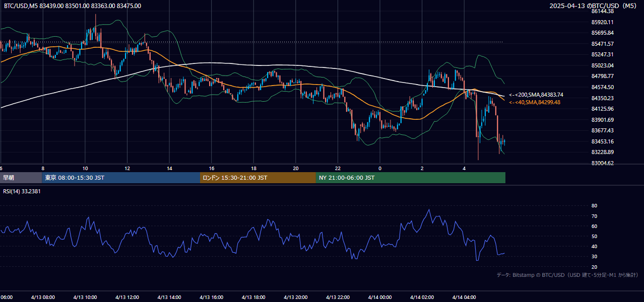Click hour tick 20 under price chart
This screenshot has height=302, width=644.
pos(296,168)
